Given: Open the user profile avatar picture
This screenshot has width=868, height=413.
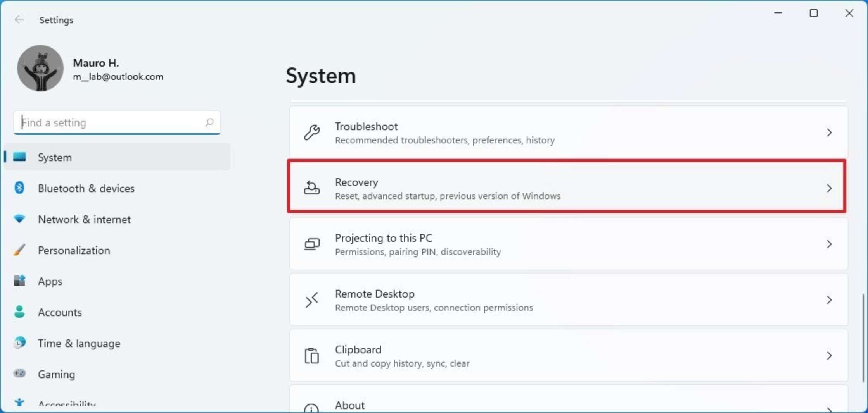Looking at the screenshot, I should pyautogui.click(x=40, y=68).
